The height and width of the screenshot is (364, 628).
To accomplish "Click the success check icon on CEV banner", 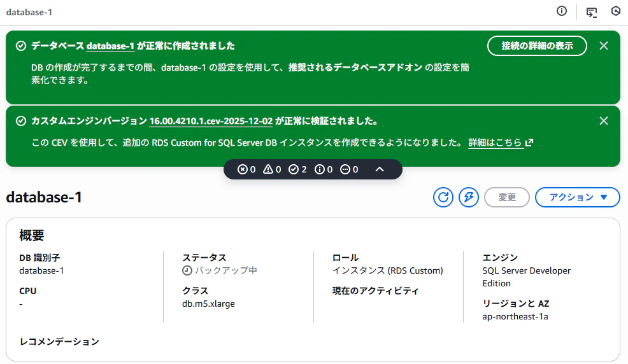I will [21, 121].
